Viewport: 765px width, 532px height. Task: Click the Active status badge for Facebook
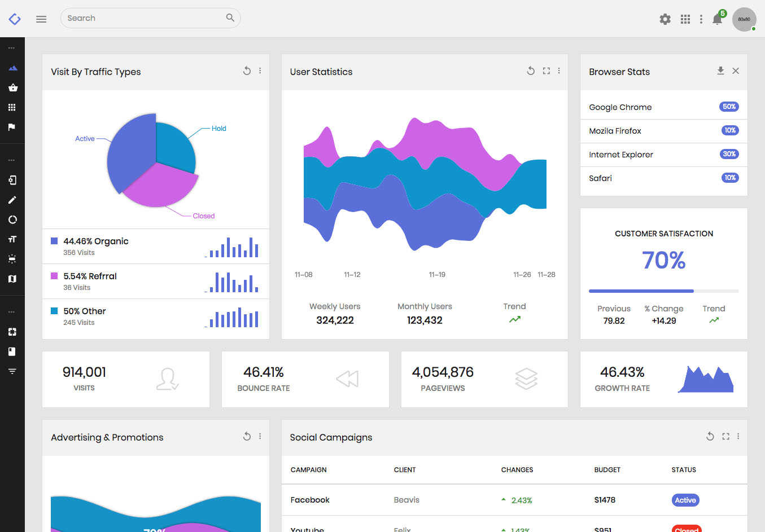pyautogui.click(x=685, y=500)
